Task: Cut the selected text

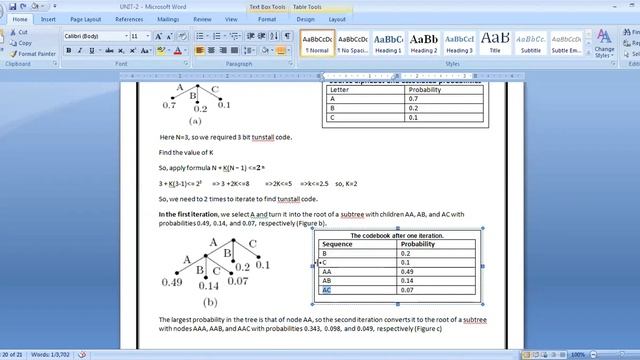Action: (x=19, y=32)
